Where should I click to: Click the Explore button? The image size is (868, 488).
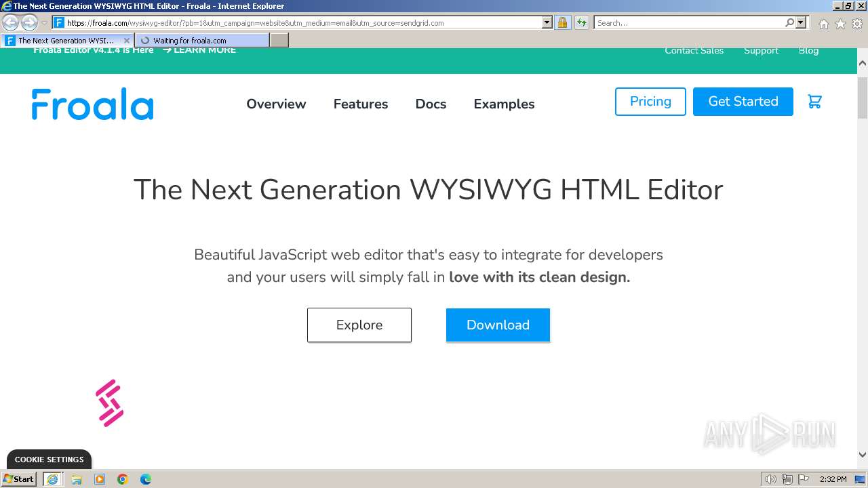click(359, 325)
